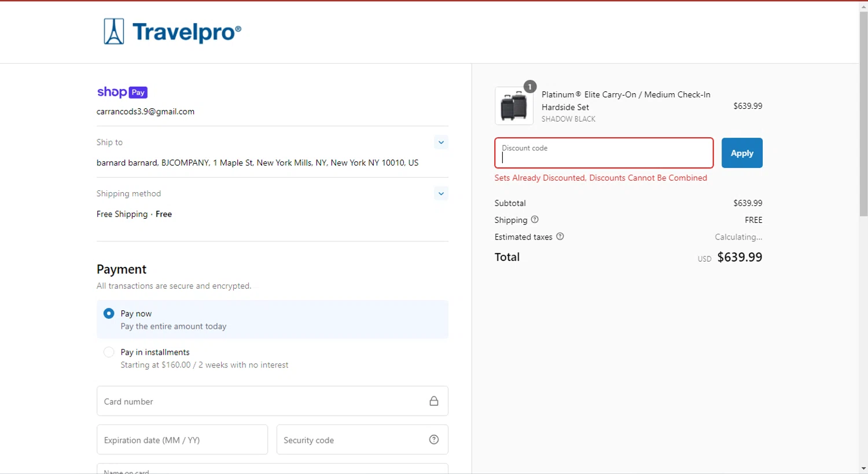Click the discounts cannot be combined error
This screenshot has height=474, width=868.
(601, 178)
